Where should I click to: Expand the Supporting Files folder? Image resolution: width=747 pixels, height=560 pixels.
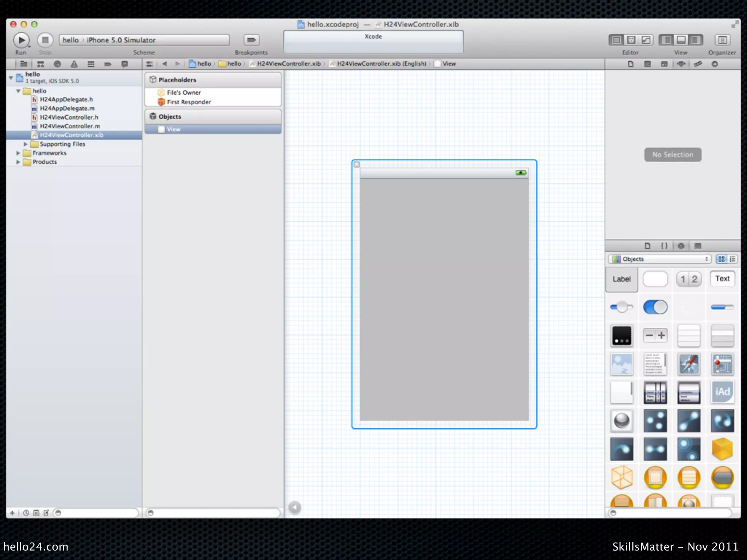pos(26,144)
